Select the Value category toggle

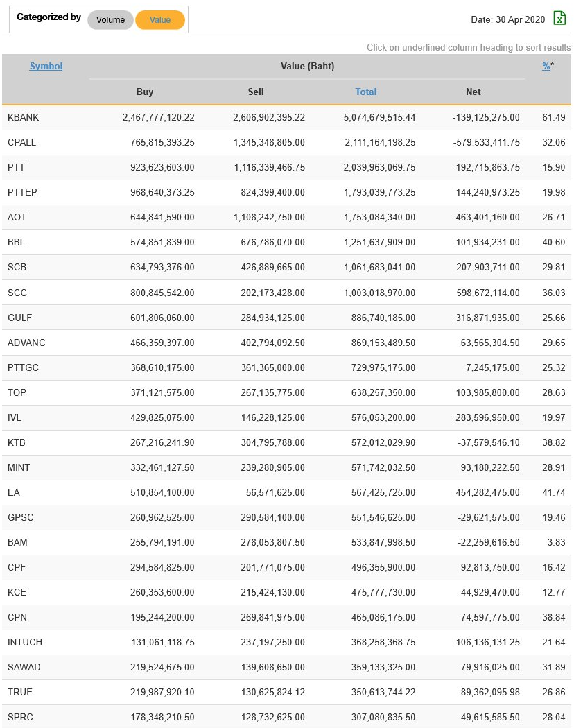[x=160, y=20]
